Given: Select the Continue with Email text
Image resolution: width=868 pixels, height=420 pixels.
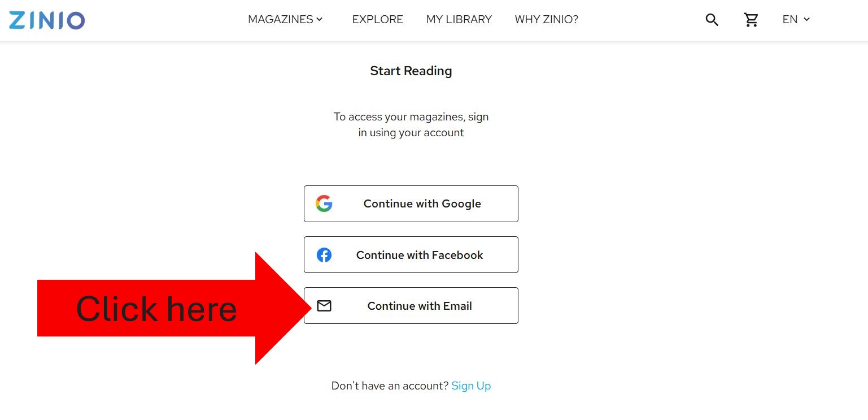Looking at the screenshot, I should (x=420, y=306).
